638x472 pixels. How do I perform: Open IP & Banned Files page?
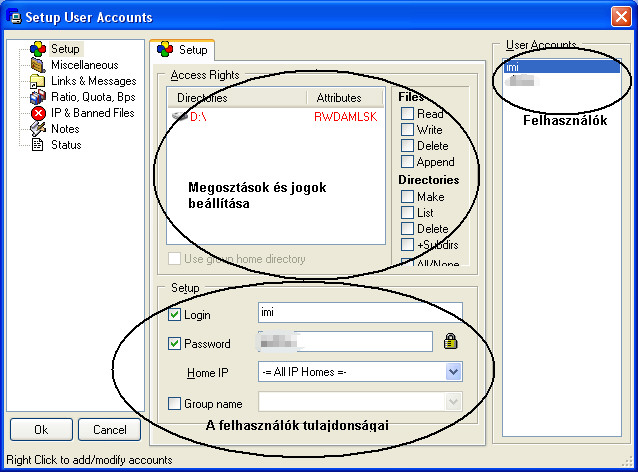tap(91, 113)
